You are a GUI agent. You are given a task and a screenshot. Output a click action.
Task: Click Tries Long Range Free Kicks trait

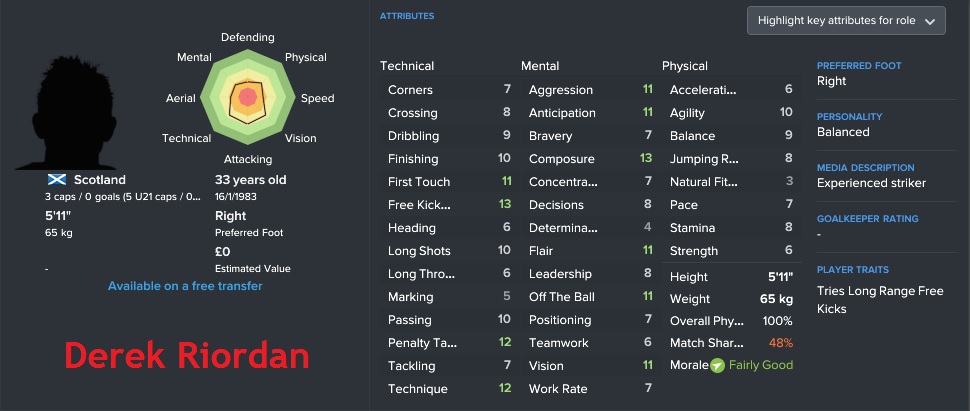coord(880,300)
